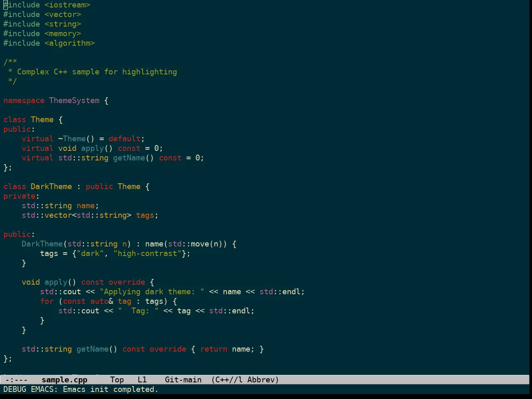Click on '#include <string>' line
Screen dimensions: 532x399
click(x=42, y=24)
